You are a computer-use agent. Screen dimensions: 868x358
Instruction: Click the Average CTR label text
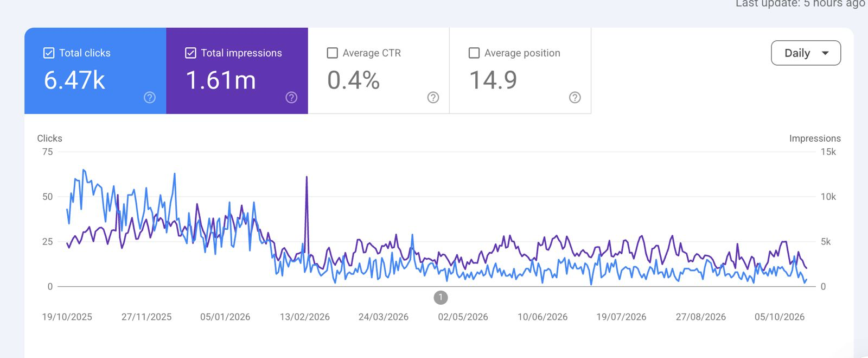pyautogui.click(x=372, y=53)
